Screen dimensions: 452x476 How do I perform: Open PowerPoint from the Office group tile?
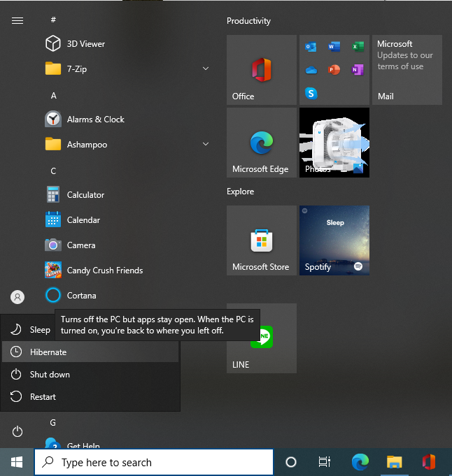(x=334, y=70)
